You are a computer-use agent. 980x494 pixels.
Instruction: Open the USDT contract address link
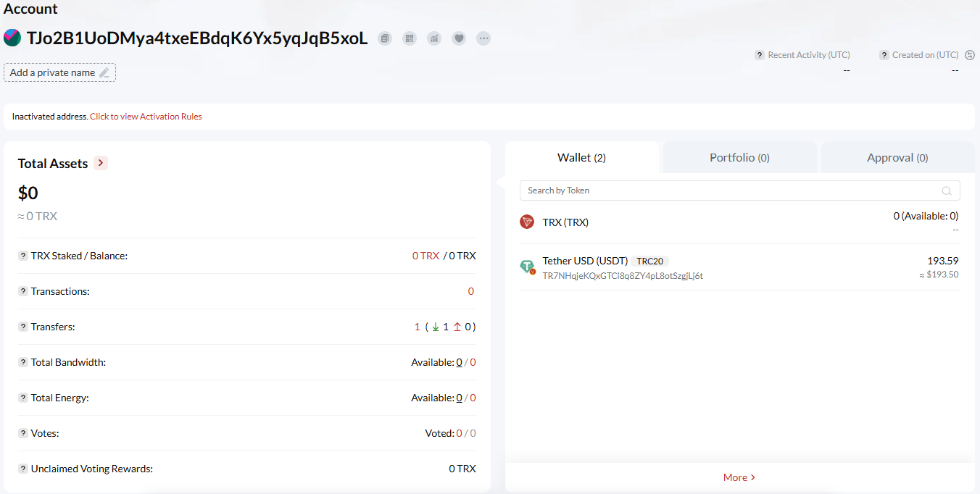pyautogui.click(x=623, y=276)
